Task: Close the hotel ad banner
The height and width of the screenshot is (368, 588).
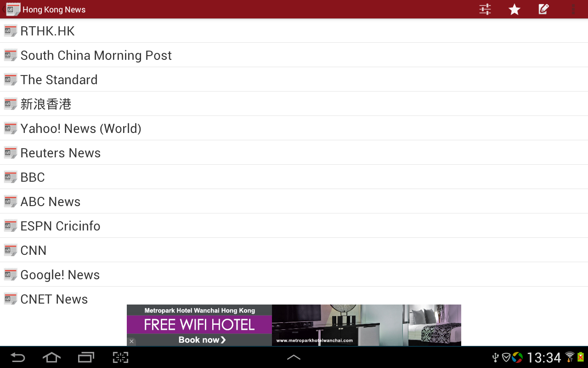Action: click(132, 341)
